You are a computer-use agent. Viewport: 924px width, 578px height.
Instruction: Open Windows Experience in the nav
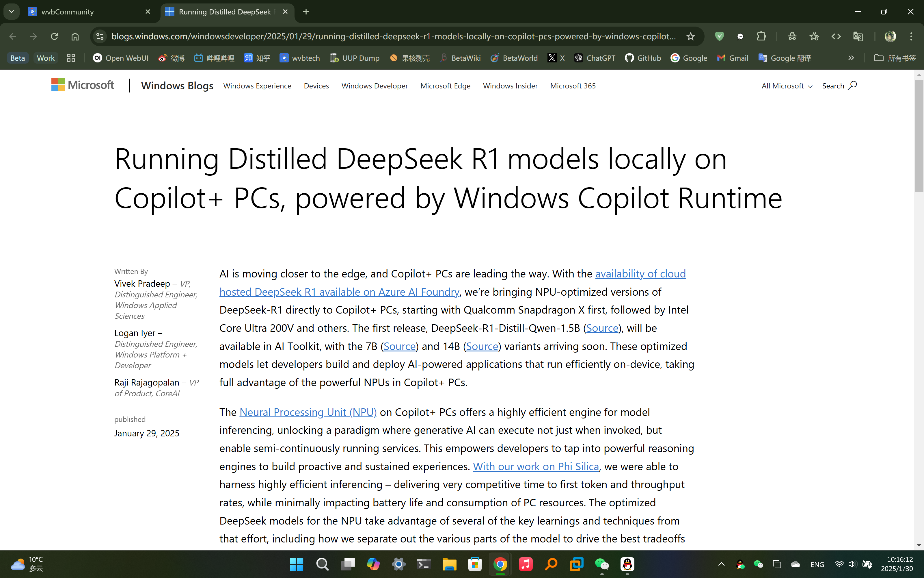(x=257, y=86)
